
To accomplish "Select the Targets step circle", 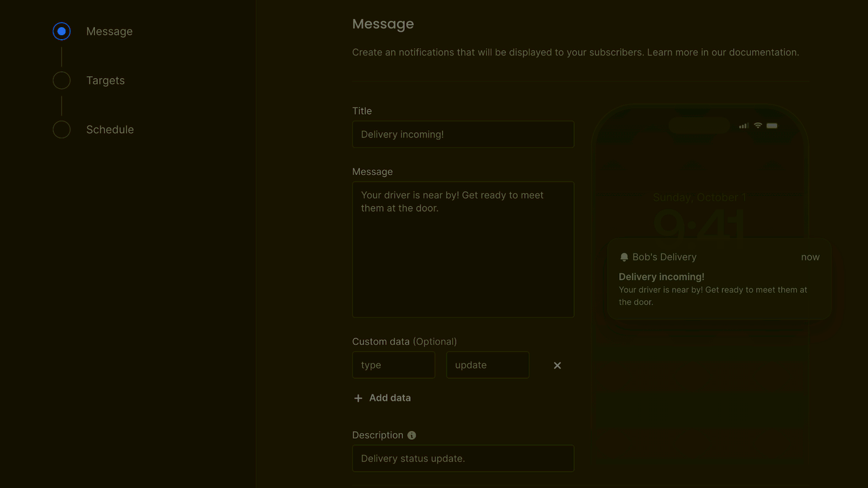I will (x=61, y=80).
